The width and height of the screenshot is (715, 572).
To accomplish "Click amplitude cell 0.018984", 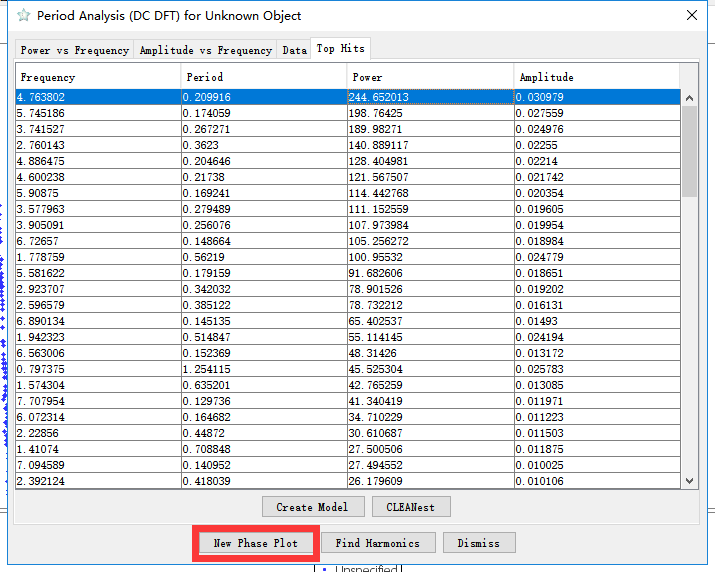I will click(x=597, y=241).
